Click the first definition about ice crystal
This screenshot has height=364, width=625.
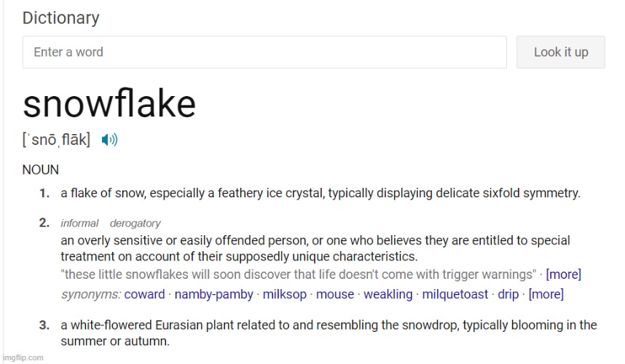click(321, 194)
